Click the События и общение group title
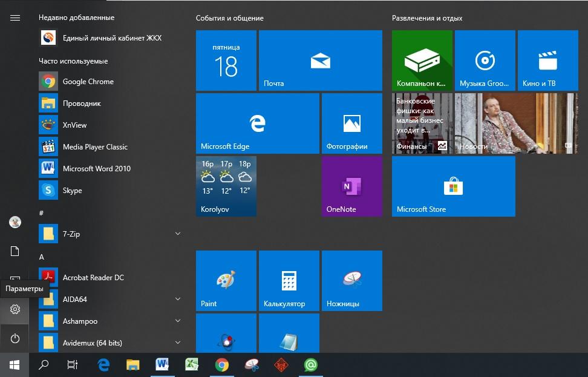Viewport: 588px width, 377px height. tap(229, 18)
